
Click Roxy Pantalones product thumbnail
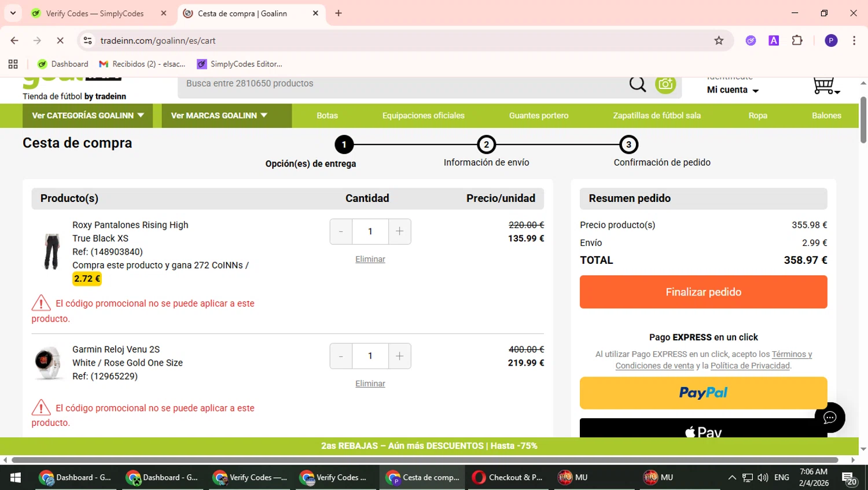tap(52, 252)
